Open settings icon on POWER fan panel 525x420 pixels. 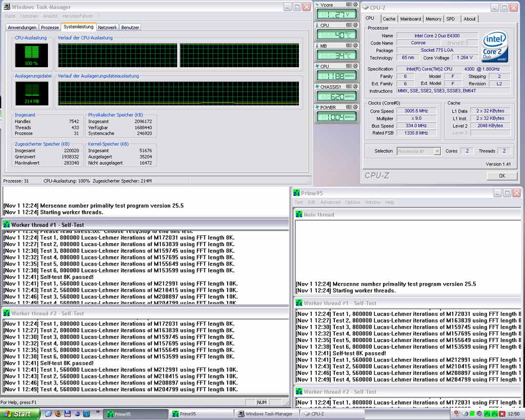tap(349, 107)
